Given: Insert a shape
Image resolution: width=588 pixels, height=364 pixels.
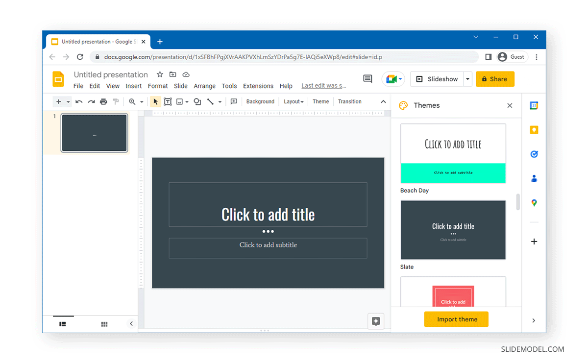Looking at the screenshot, I should [x=197, y=101].
